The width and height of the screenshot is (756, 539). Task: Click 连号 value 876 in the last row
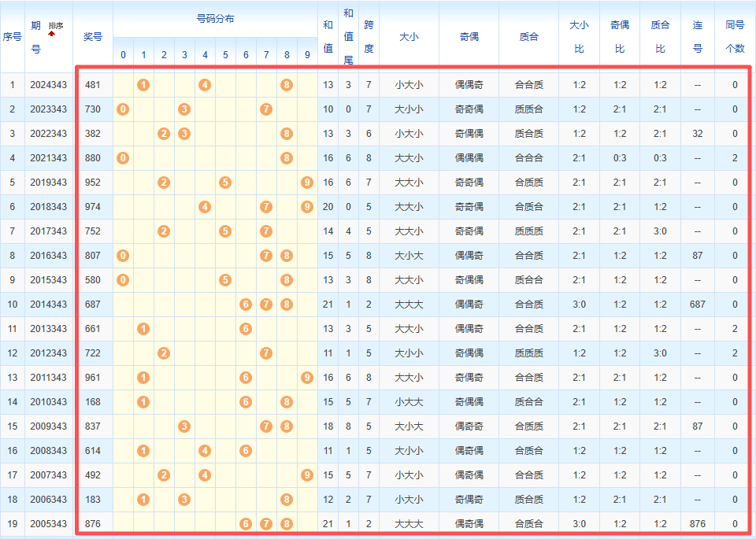(x=697, y=524)
